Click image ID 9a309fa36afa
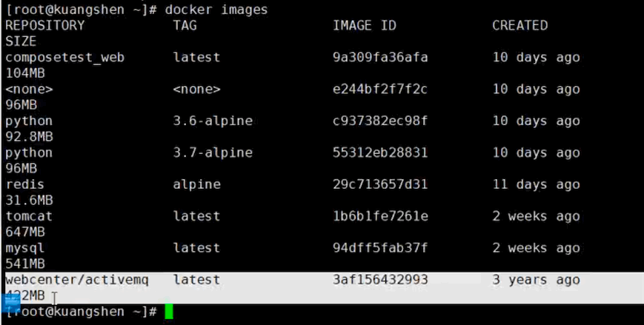This screenshot has width=644, height=325. click(x=380, y=57)
